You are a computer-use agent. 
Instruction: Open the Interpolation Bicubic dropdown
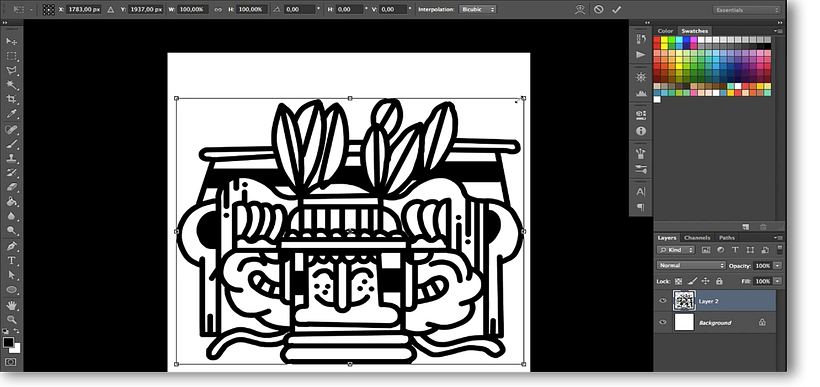(477, 9)
